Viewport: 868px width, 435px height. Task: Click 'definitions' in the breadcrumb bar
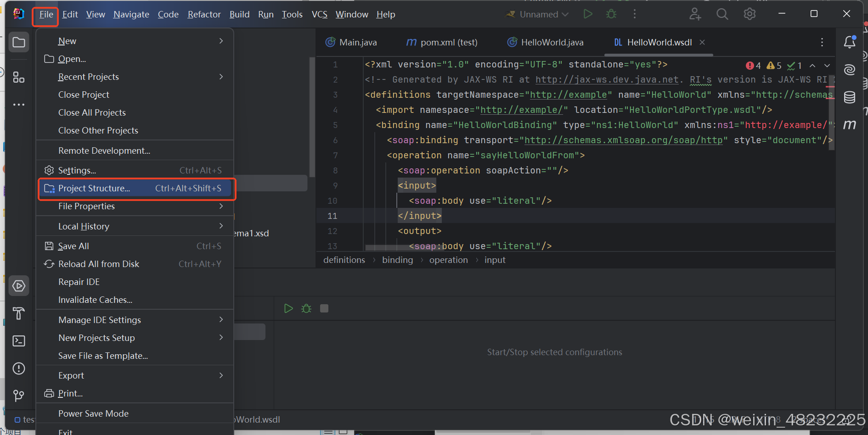(344, 260)
